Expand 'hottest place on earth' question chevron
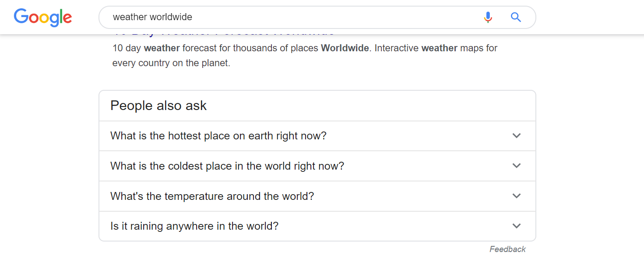The image size is (644, 270). (x=517, y=136)
